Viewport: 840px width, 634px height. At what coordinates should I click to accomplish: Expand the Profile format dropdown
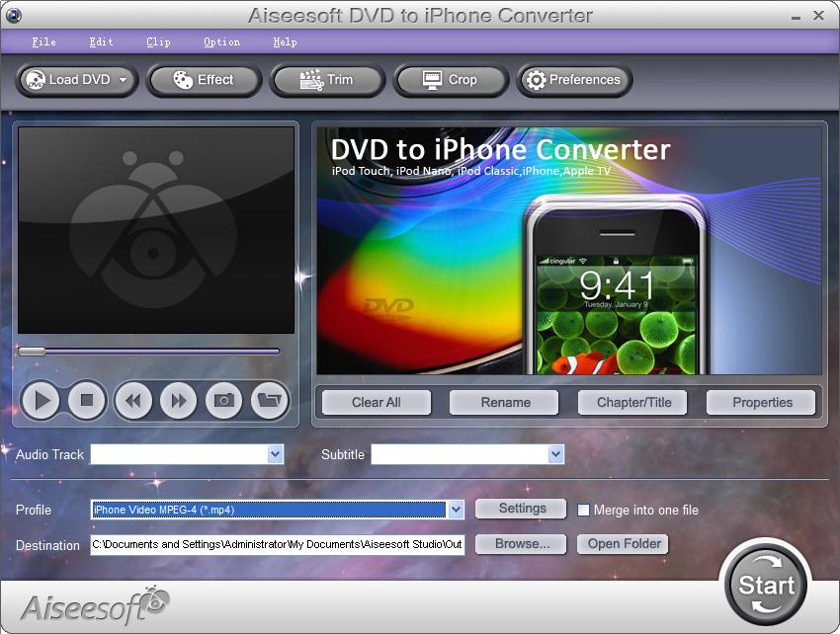[x=456, y=510]
